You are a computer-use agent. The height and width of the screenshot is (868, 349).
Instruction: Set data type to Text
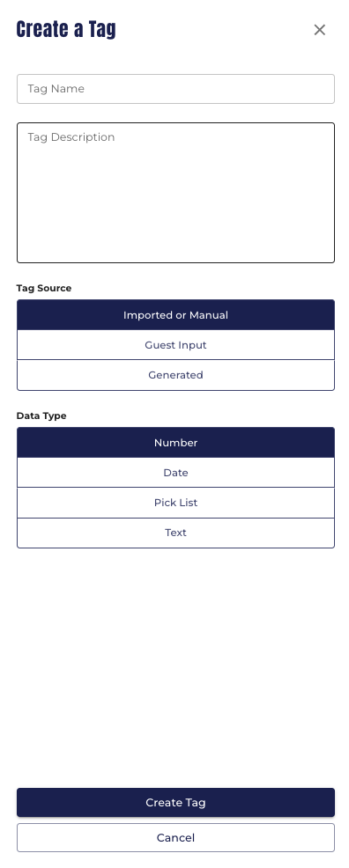click(175, 533)
